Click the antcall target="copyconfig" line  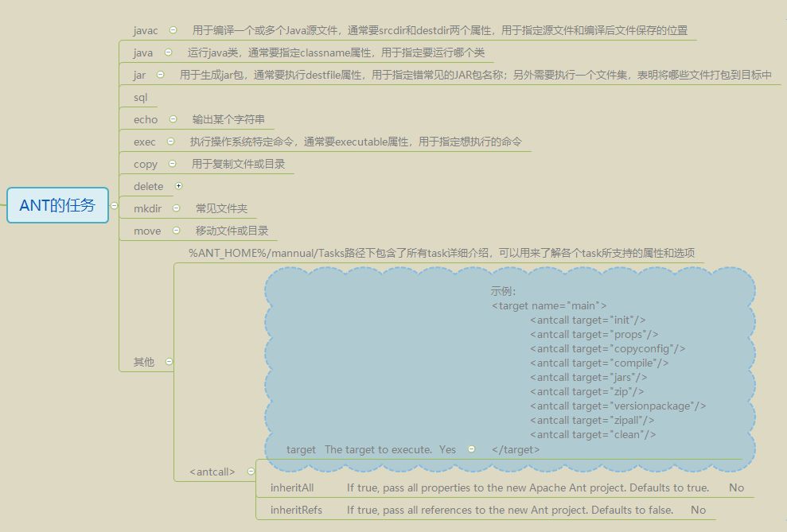tap(608, 349)
